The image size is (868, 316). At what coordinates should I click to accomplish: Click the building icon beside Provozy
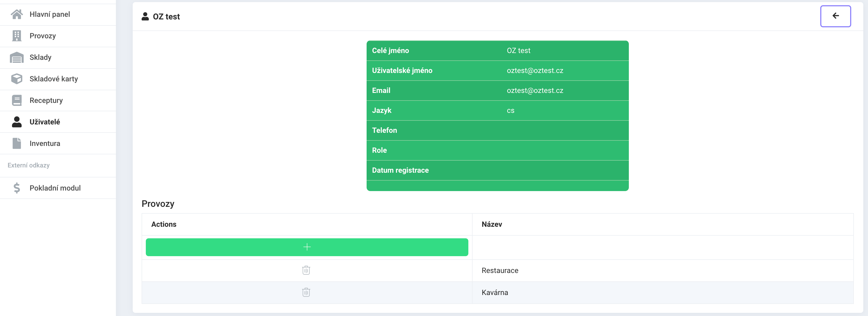[x=17, y=36]
